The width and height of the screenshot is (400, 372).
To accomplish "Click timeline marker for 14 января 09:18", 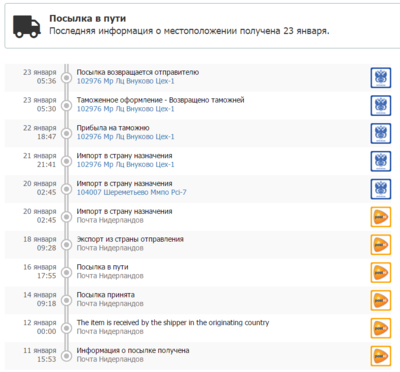I will tap(67, 300).
